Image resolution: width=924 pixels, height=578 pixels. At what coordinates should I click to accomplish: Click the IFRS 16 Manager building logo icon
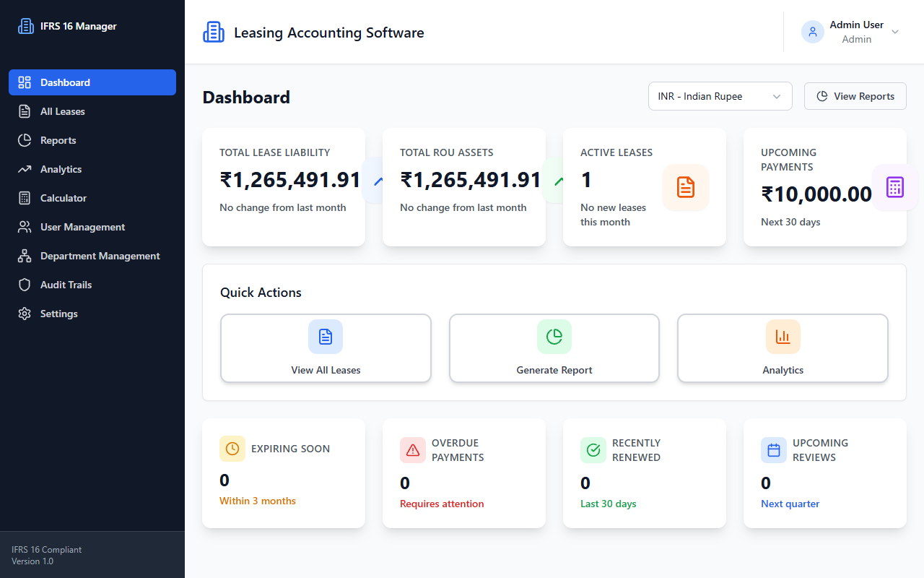(26, 26)
